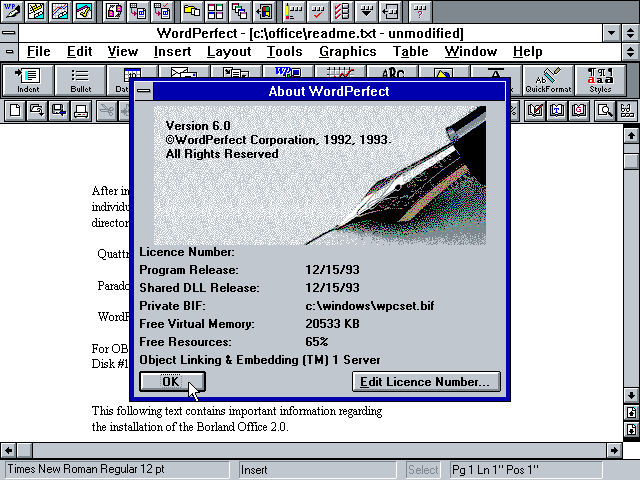Screen dimensions: 640x480
Task: Click the QuickFormat button
Action: [548, 80]
